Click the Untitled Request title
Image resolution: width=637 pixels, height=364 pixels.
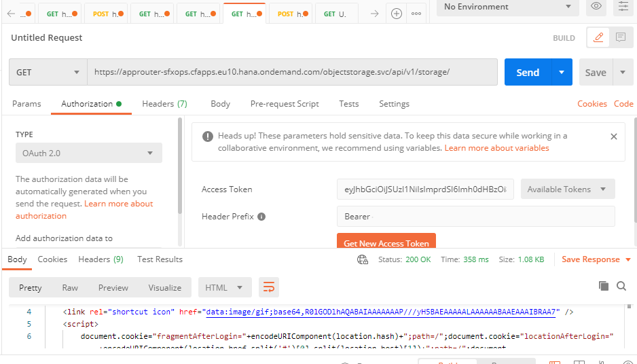coord(46,38)
